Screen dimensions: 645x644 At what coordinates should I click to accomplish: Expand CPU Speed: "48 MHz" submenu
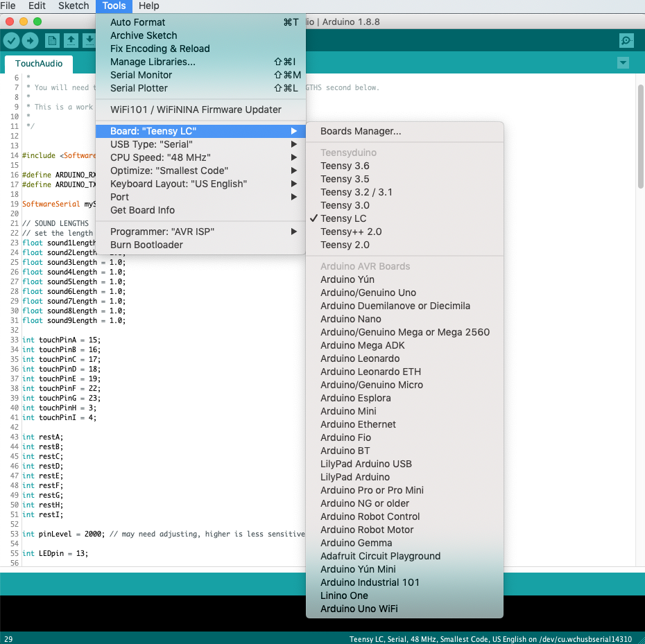(200, 157)
